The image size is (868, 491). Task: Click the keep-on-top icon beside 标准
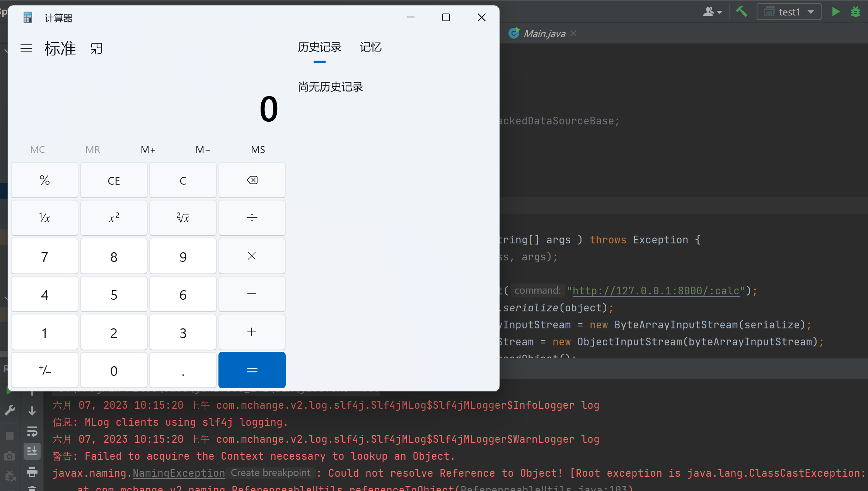pyautogui.click(x=97, y=48)
